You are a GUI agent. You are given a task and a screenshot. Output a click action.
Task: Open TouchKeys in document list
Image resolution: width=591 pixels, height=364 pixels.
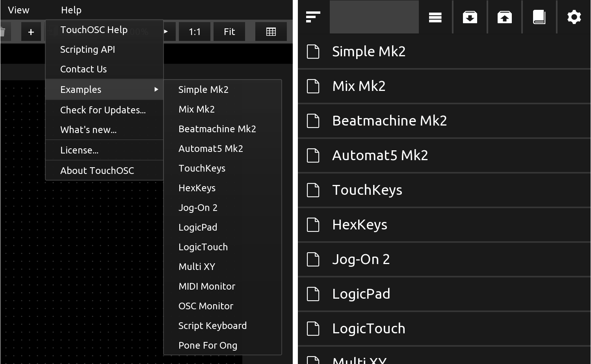coord(444,190)
